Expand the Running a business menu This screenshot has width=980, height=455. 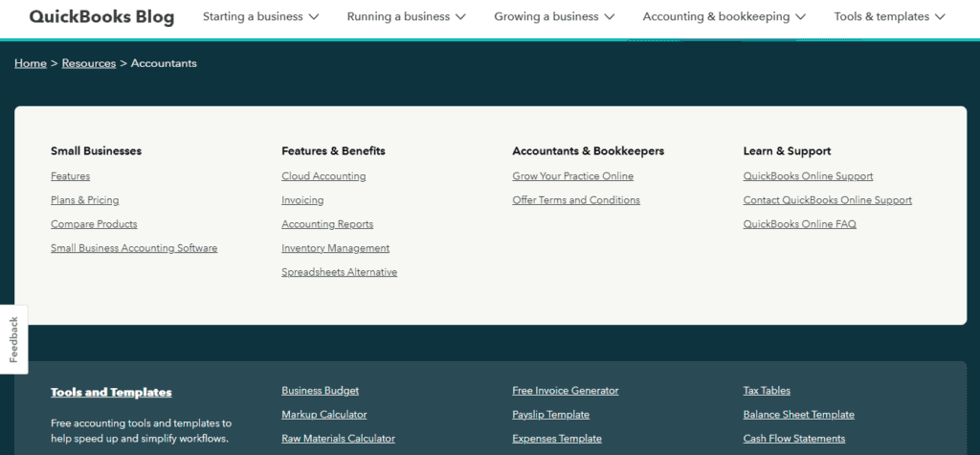(x=406, y=17)
